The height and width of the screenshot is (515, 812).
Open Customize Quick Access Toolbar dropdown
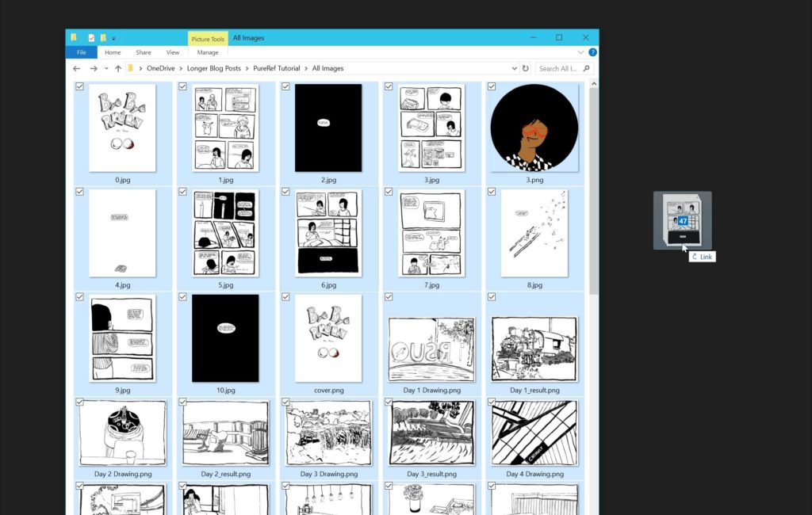tap(113, 38)
